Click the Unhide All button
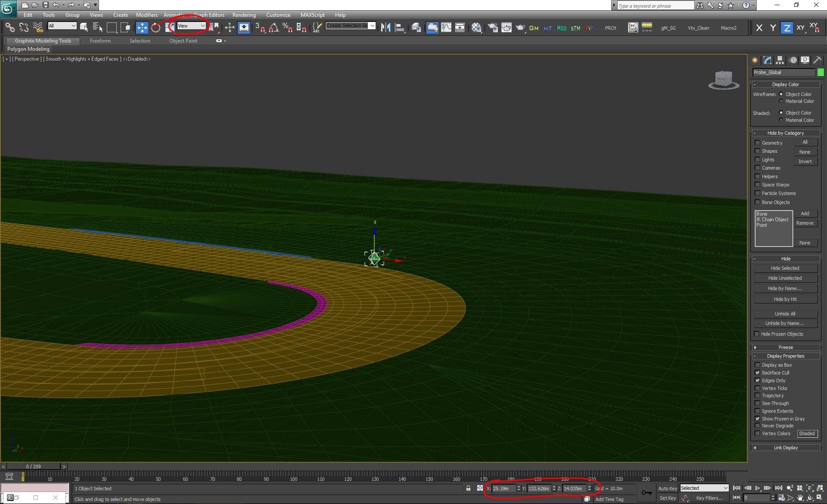The width and height of the screenshot is (827, 504). (x=785, y=314)
